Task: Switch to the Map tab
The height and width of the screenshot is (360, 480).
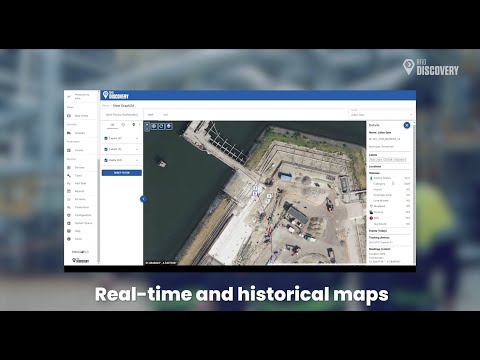Action: tap(151, 115)
